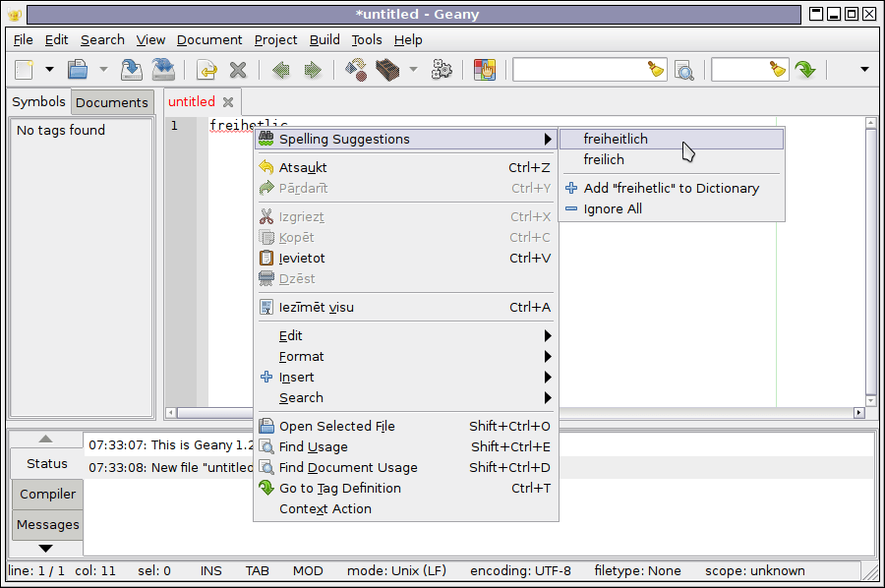Select Context Action menu entry
The height and width of the screenshot is (588, 885).
pos(406,509)
